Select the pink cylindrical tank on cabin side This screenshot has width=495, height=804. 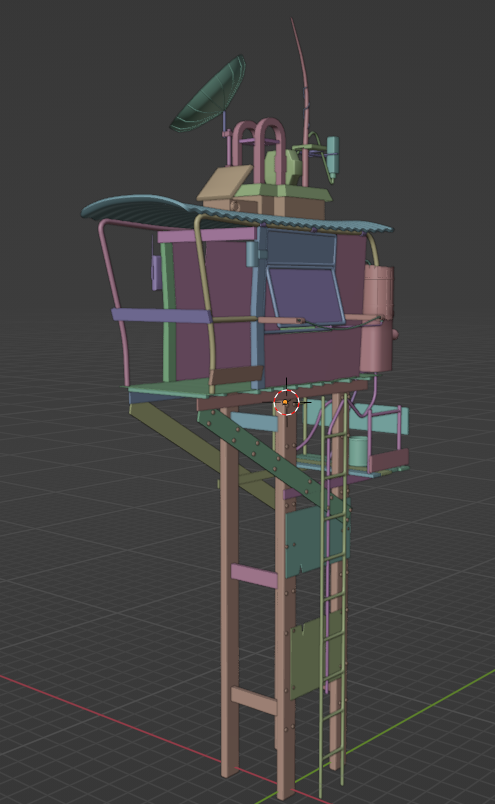click(x=377, y=318)
